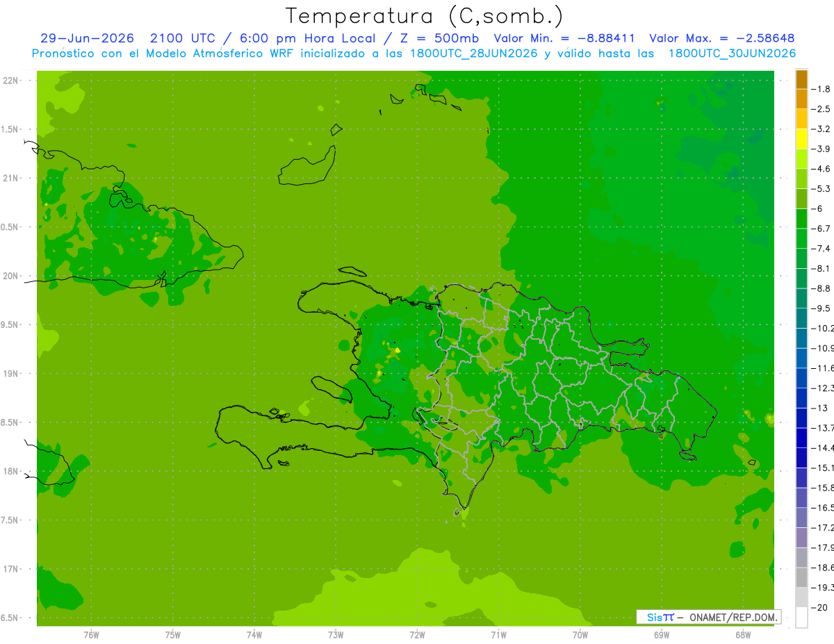Click the '-3.9' colorbar label

pos(821,149)
